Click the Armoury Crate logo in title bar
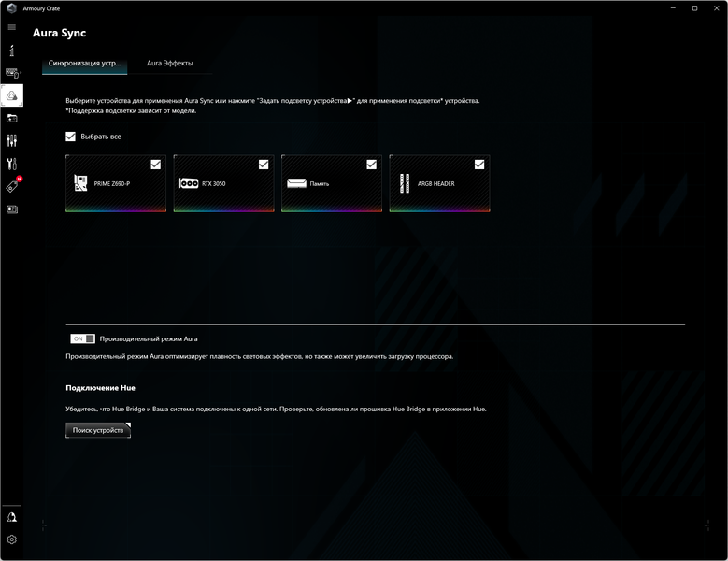Image resolution: width=728 pixels, height=561 pixels. click(11, 8)
